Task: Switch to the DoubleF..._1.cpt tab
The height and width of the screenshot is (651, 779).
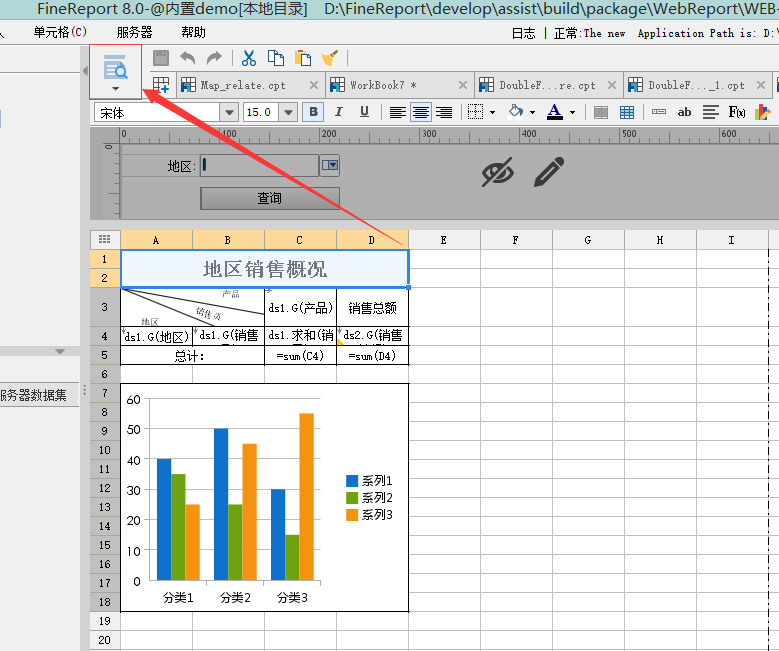Action: pos(696,85)
